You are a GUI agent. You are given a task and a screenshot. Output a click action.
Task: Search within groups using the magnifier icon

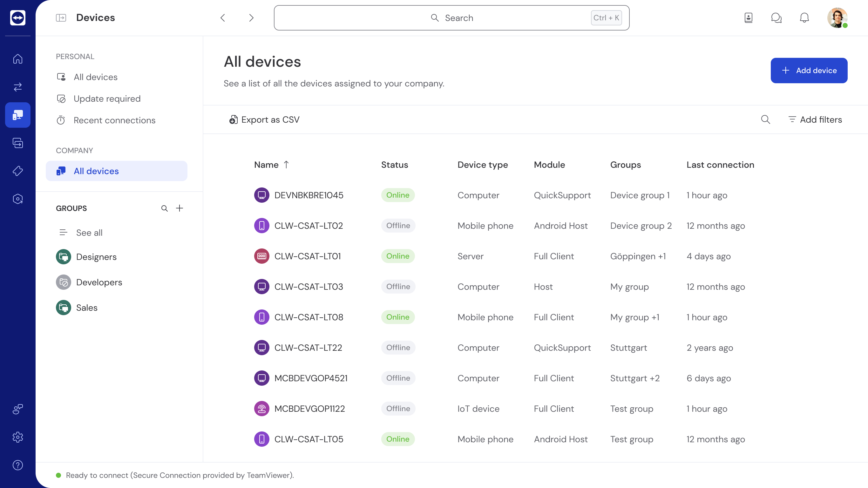click(165, 208)
